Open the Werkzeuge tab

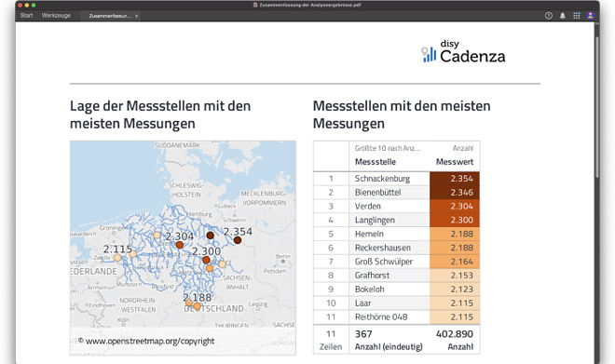point(56,15)
